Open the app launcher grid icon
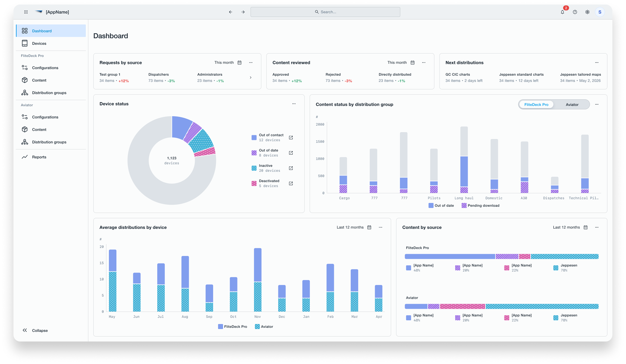626x364 pixels. point(26,12)
